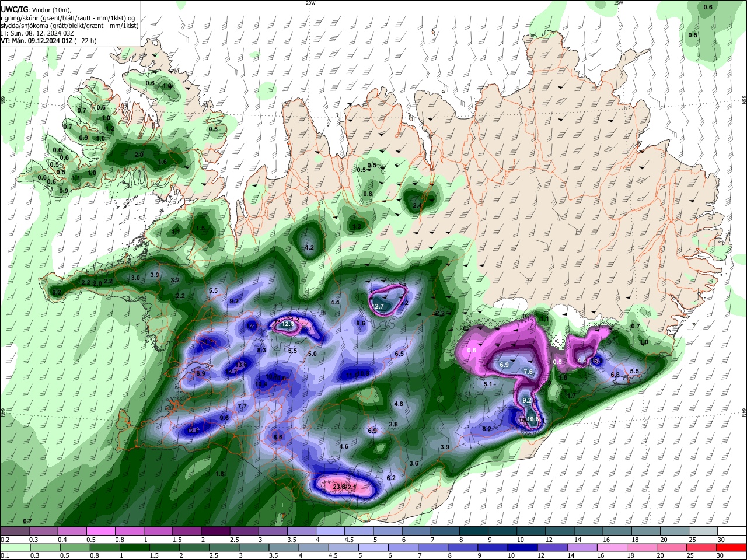
Task: Click the 15W longitude label
Action: pyautogui.click(x=618, y=3)
